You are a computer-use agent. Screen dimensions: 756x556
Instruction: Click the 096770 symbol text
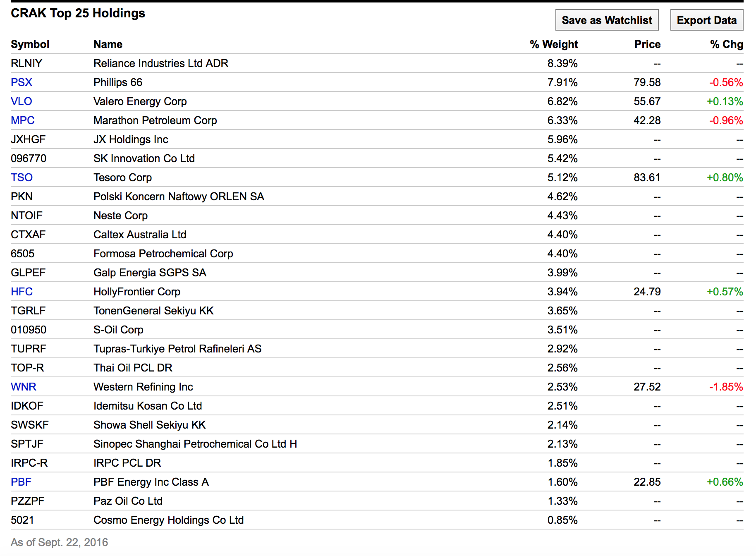pos(29,158)
